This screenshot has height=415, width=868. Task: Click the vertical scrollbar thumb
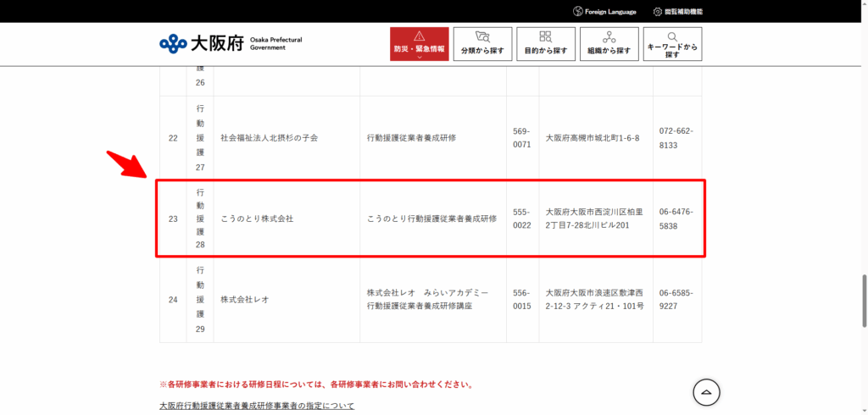tap(862, 301)
